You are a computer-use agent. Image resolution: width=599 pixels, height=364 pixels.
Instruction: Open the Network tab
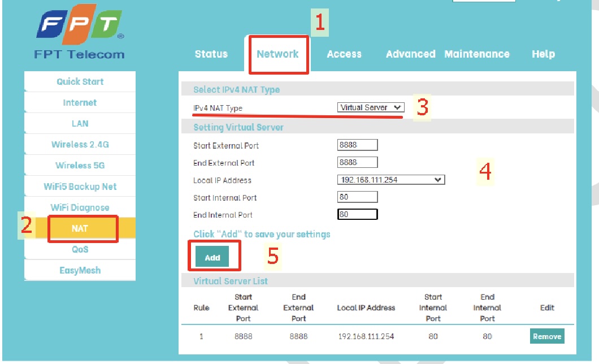coord(278,54)
